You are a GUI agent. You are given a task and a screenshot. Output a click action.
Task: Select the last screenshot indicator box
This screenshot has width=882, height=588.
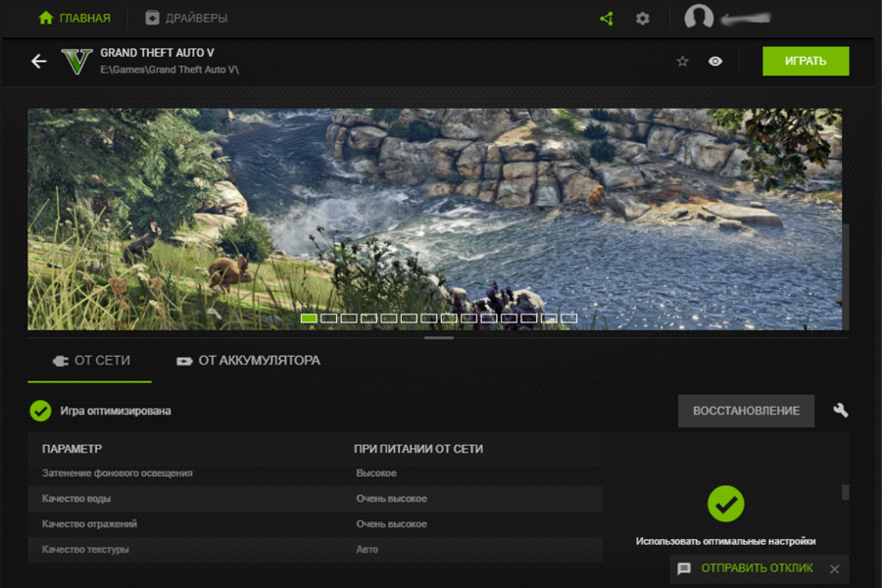point(568,318)
